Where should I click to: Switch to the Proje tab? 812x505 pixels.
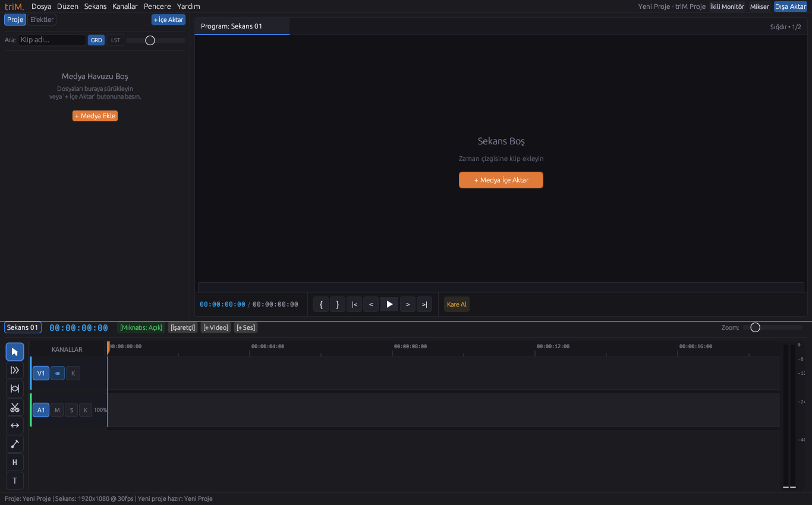15,20
